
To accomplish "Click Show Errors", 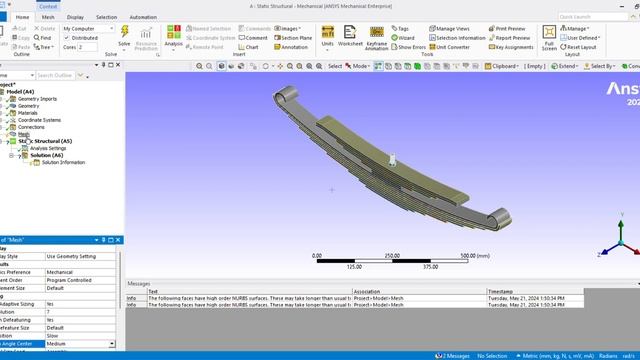I will (408, 47).
